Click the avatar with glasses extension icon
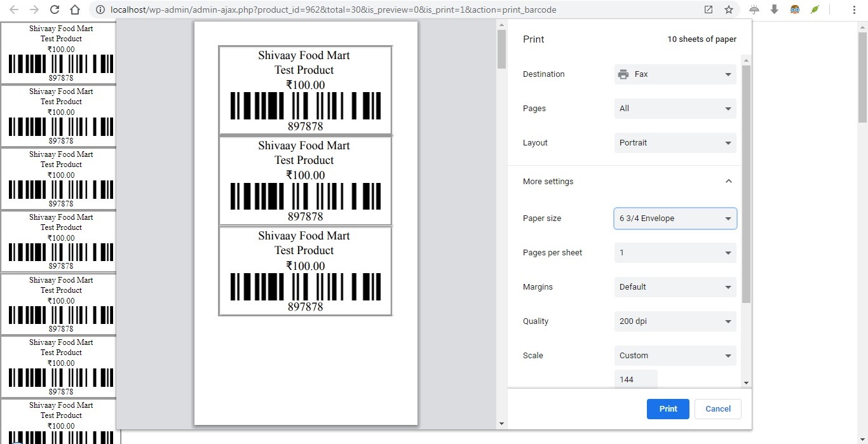868x444 pixels. point(794,10)
